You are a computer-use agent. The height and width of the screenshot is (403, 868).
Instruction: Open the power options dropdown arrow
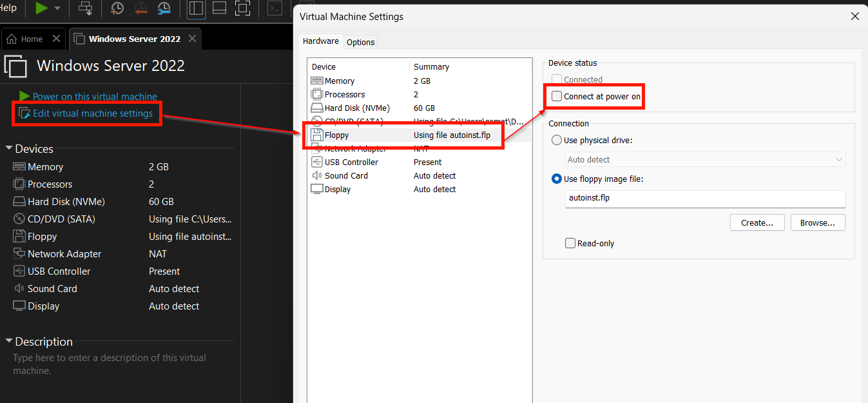[57, 8]
